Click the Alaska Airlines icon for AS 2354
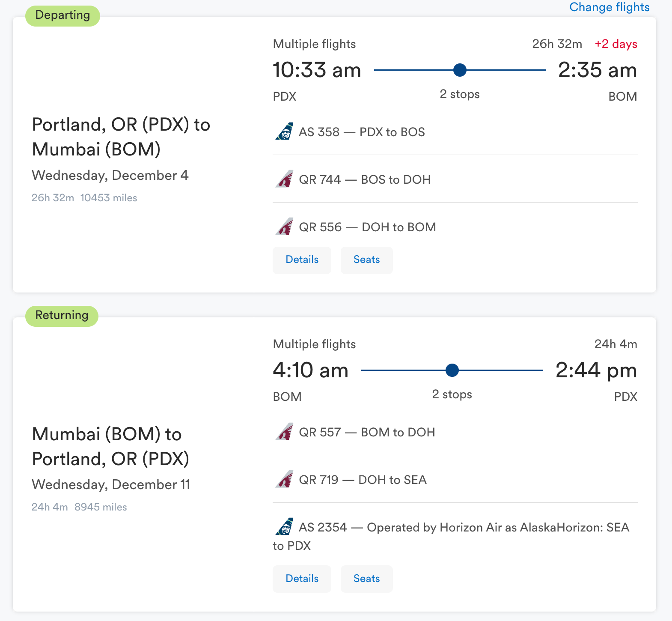This screenshot has height=621, width=672. pos(284,527)
